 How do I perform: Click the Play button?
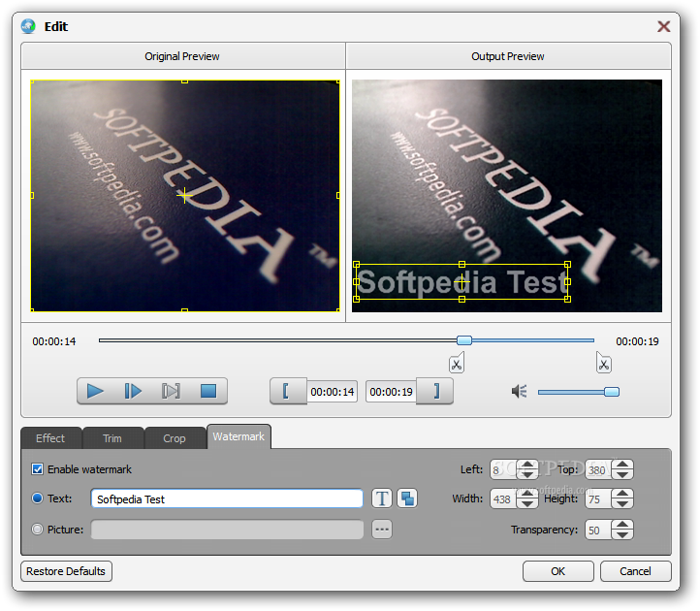click(x=95, y=391)
